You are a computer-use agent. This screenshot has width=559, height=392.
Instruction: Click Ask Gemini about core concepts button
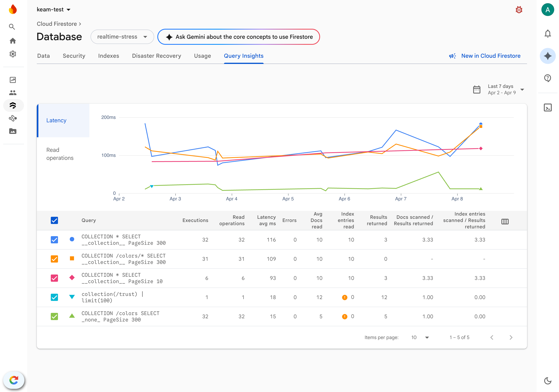pyautogui.click(x=239, y=37)
